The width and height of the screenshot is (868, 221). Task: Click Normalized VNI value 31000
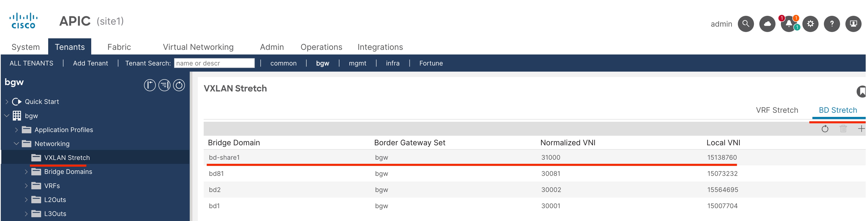tap(551, 158)
